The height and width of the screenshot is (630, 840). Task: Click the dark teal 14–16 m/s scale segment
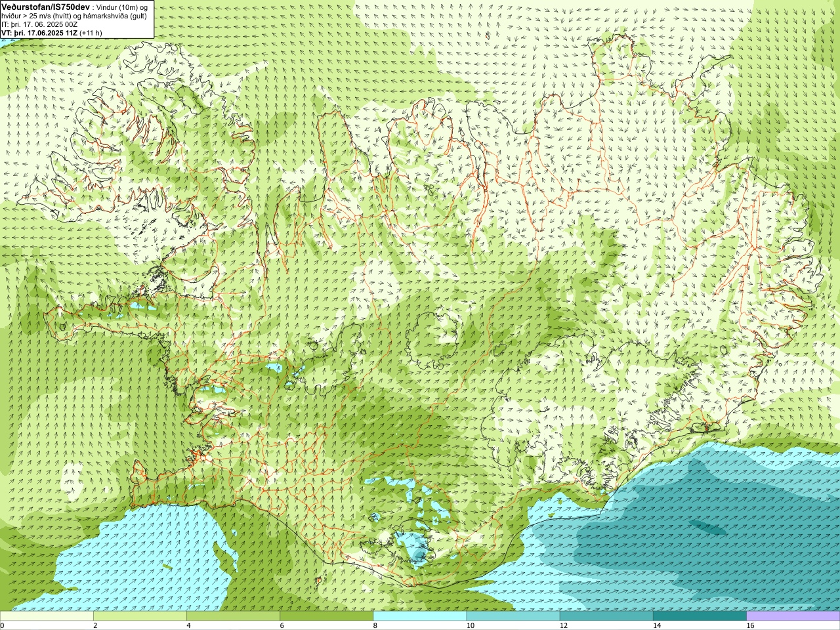point(700,616)
